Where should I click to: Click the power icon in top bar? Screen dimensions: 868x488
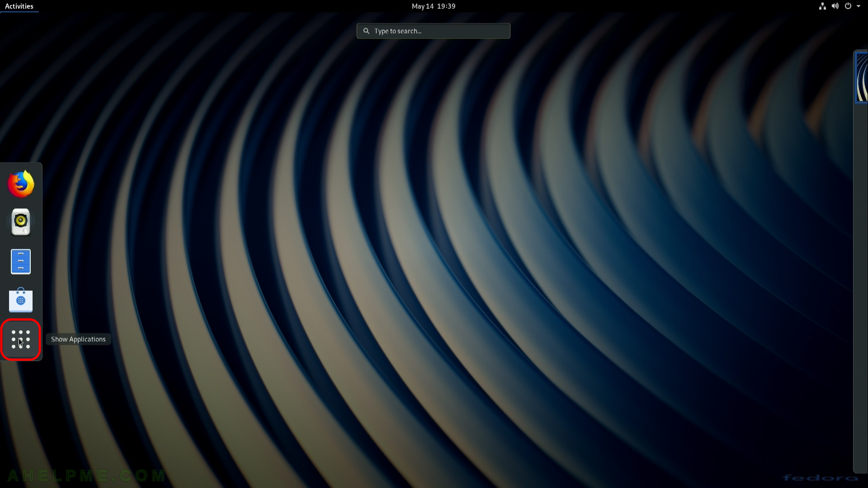click(848, 6)
